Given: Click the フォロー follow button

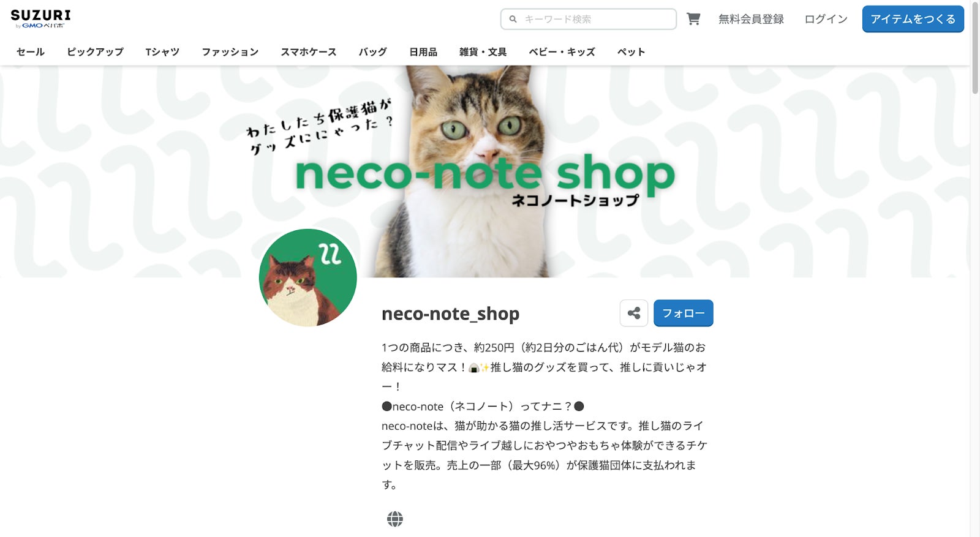Looking at the screenshot, I should point(684,313).
